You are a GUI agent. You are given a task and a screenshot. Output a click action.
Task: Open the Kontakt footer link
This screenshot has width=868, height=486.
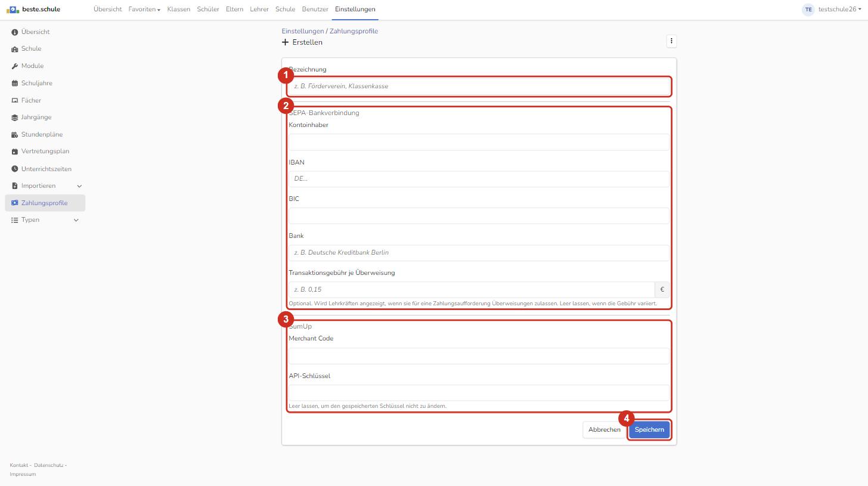point(19,465)
